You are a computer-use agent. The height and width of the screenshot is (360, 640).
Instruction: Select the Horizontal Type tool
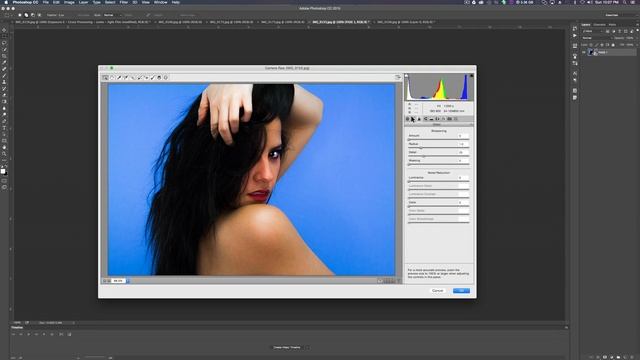(x=4, y=128)
